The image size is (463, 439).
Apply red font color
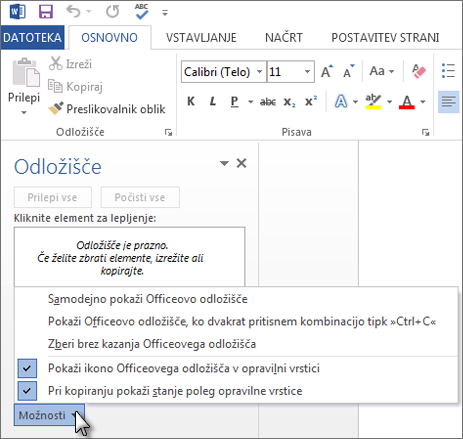click(407, 102)
